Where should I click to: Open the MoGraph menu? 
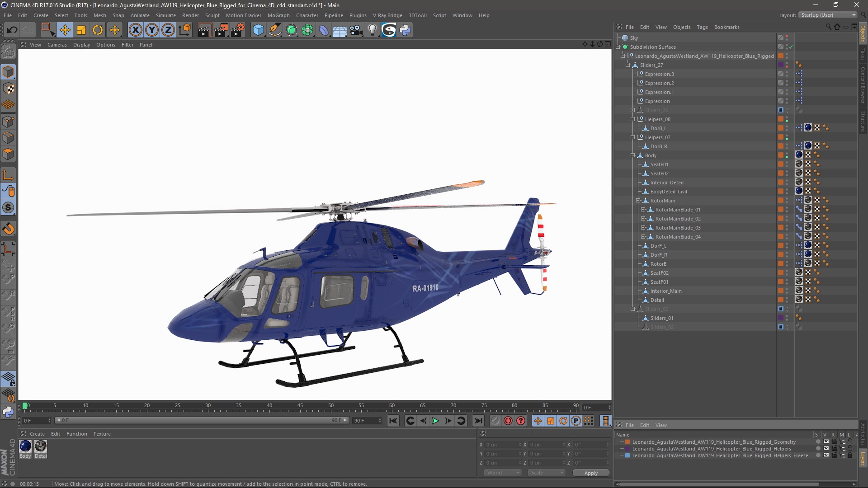coord(278,15)
